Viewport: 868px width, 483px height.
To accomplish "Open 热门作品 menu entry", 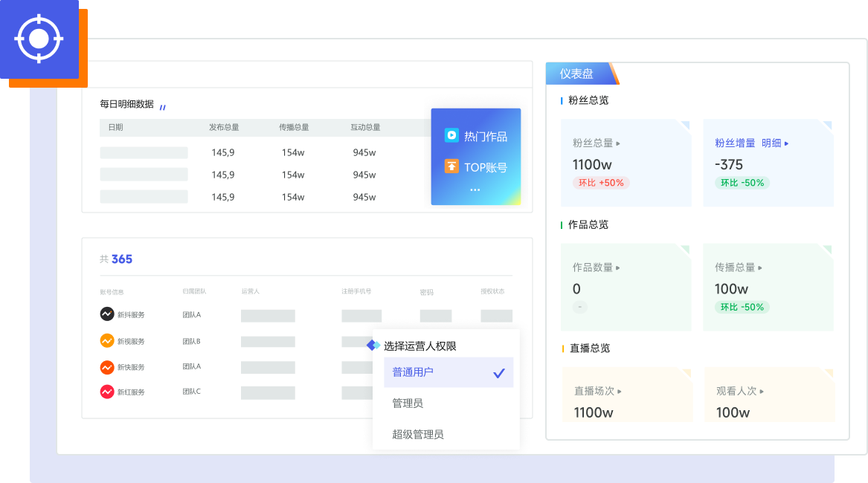I will 485,136.
